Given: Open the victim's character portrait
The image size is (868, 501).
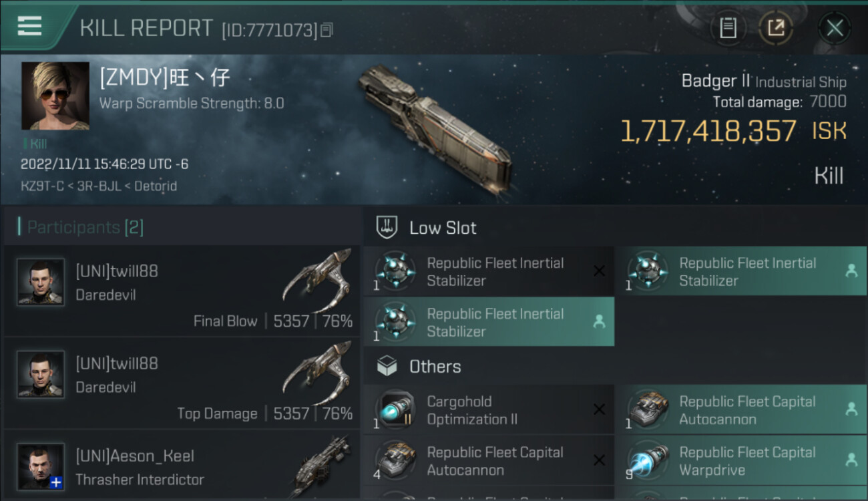Looking at the screenshot, I should point(55,96).
